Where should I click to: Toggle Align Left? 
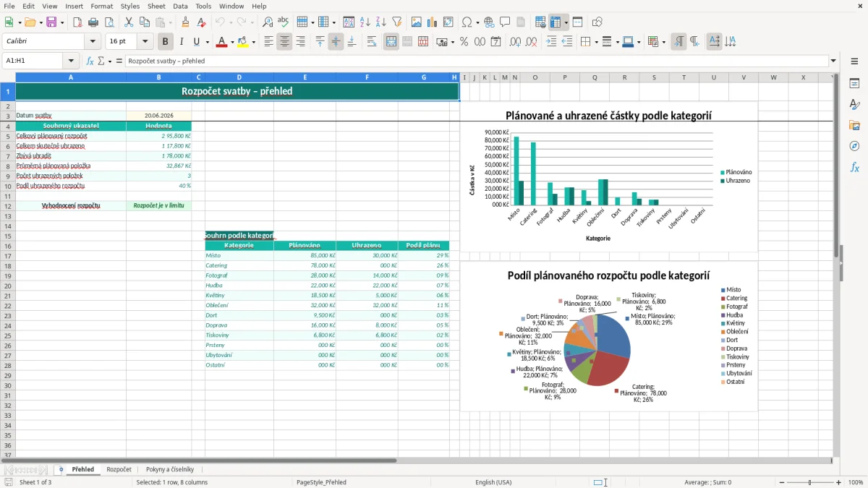click(x=268, y=42)
